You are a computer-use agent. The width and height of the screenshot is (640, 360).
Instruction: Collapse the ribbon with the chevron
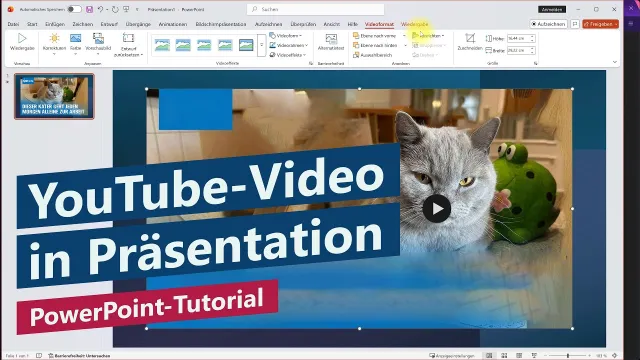pos(615,62)
